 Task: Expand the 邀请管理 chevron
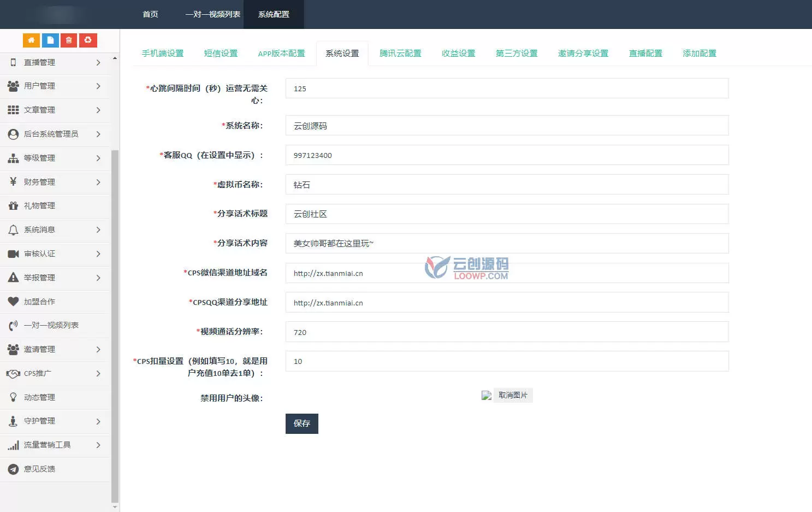(98, 349)
